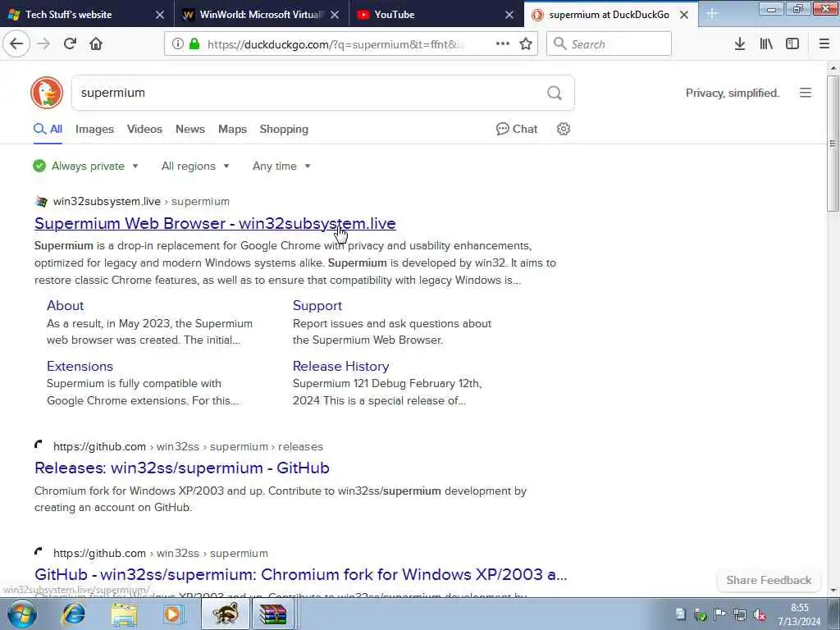Open the About sublink

click(x=66, y=305)
